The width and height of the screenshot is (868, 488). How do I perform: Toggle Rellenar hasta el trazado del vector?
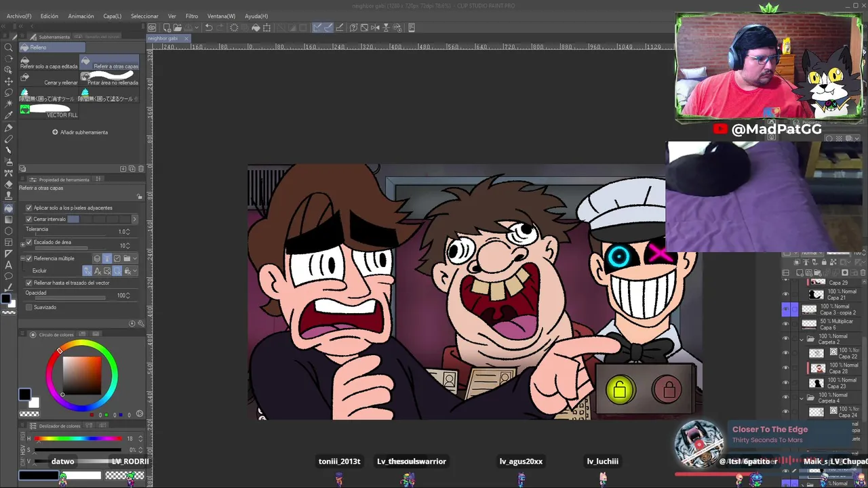click(x=28, y=283)
